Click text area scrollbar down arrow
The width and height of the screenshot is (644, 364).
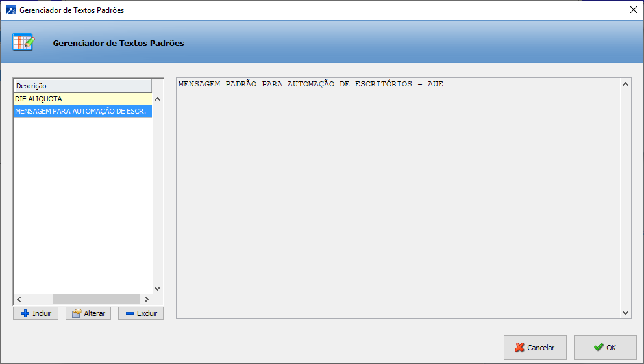(x=626, y=313)
